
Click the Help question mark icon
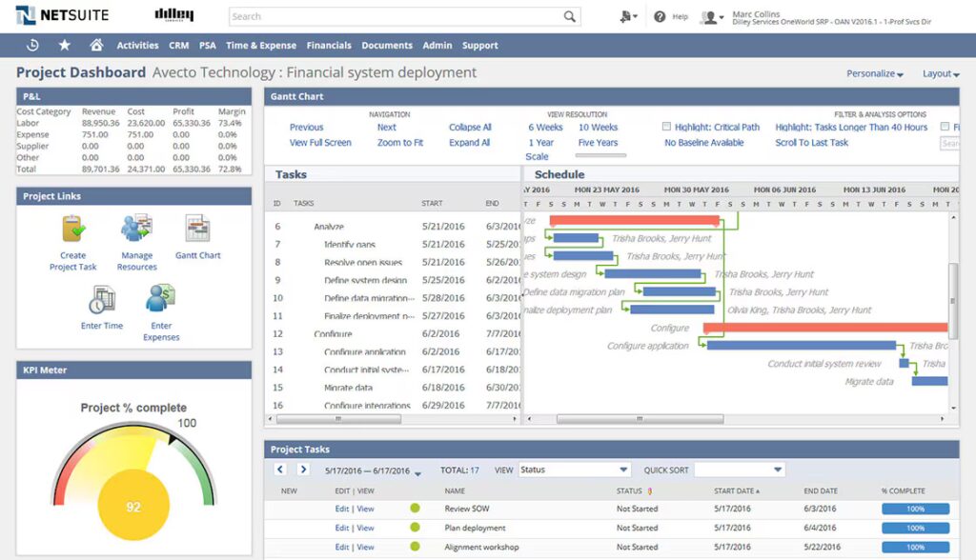tap(660, 16)
